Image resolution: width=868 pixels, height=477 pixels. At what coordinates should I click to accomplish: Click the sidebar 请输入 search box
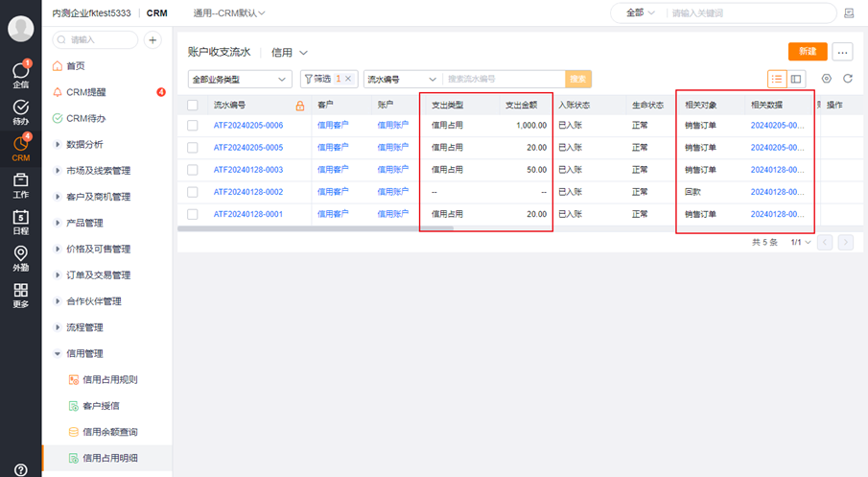point(95,40)
